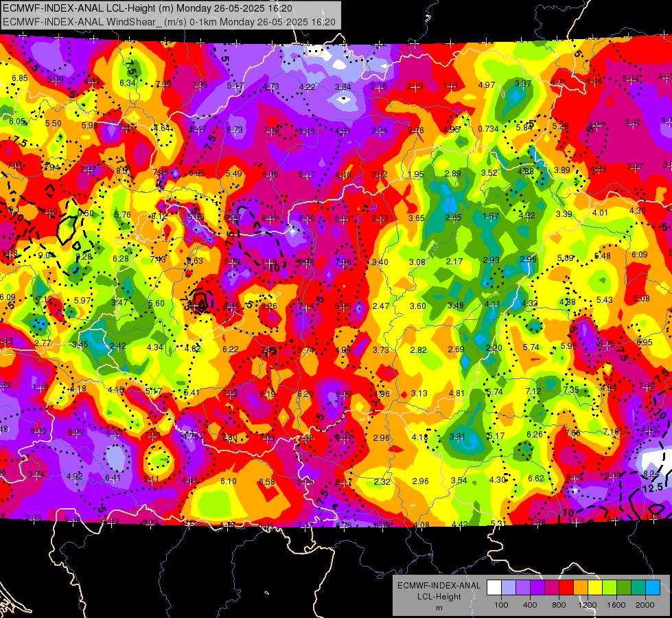Click the grid value 8.10
Screen dimensions: 672x618
tap(575, 477)
